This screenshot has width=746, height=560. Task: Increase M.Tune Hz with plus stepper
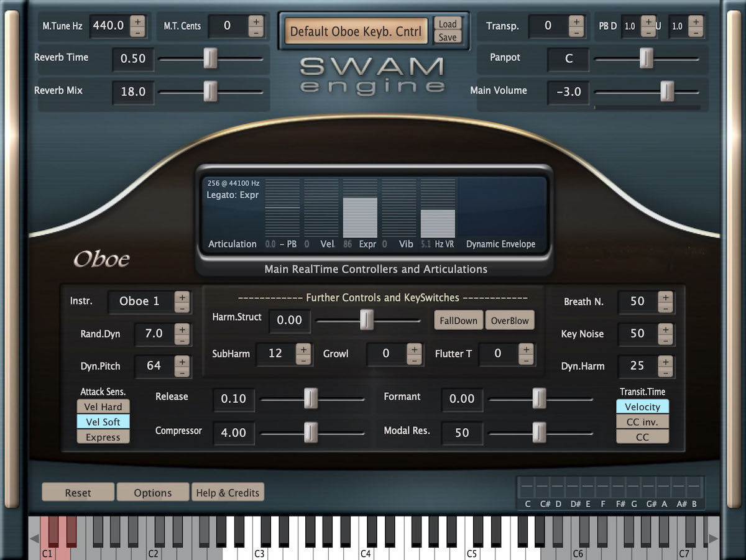click(138, 21)
